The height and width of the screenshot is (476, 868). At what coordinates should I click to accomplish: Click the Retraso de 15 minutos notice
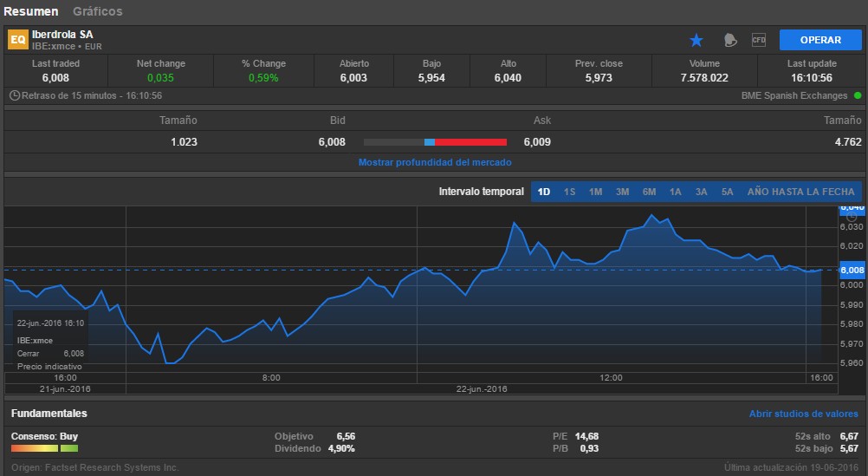[92, 95]
